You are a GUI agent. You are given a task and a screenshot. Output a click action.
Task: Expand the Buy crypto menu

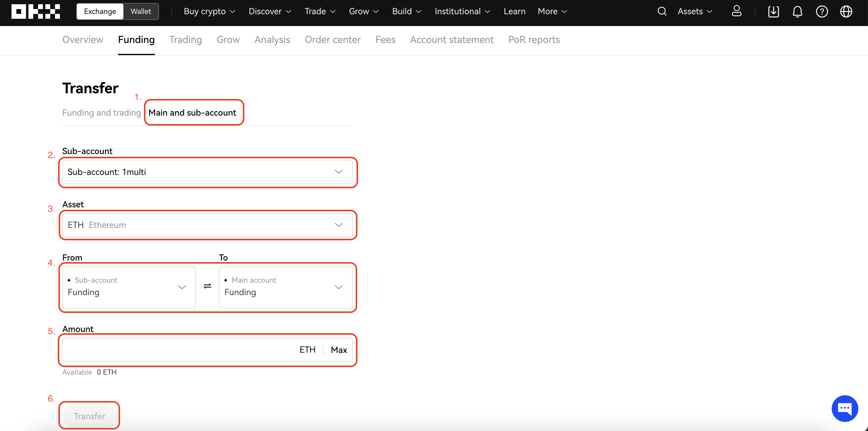point(209,12)
